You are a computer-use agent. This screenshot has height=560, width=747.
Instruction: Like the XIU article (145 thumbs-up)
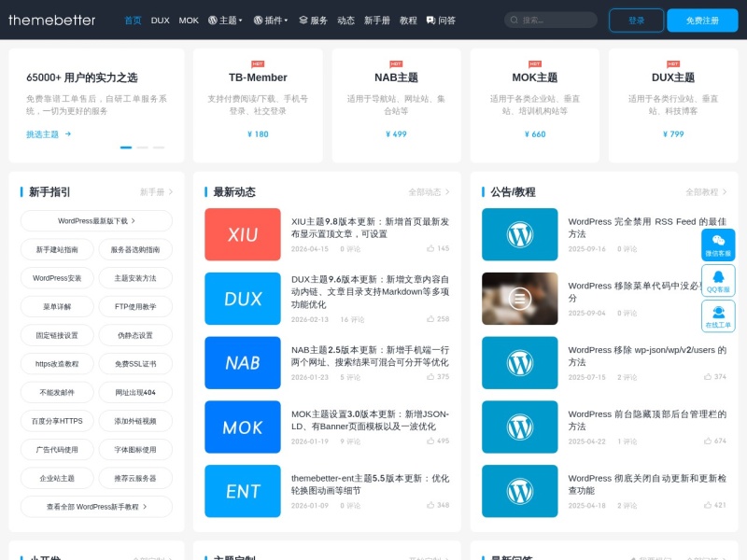pyautogui.click(x=438, y=248)
